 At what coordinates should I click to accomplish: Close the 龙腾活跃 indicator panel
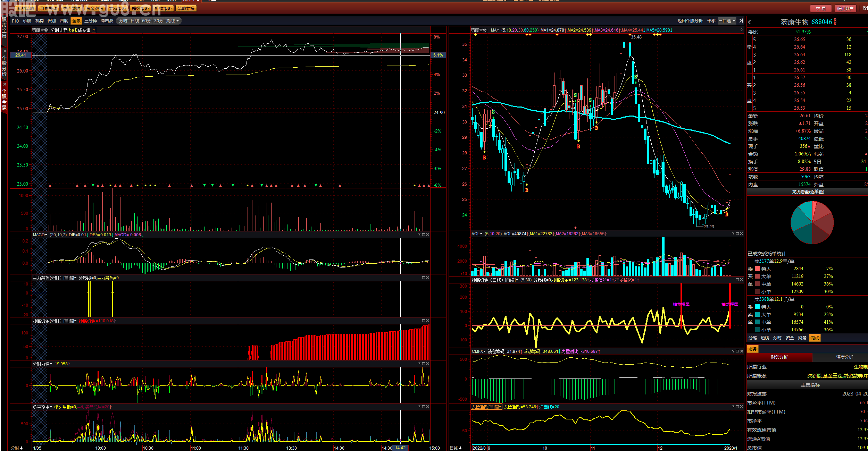742,407
